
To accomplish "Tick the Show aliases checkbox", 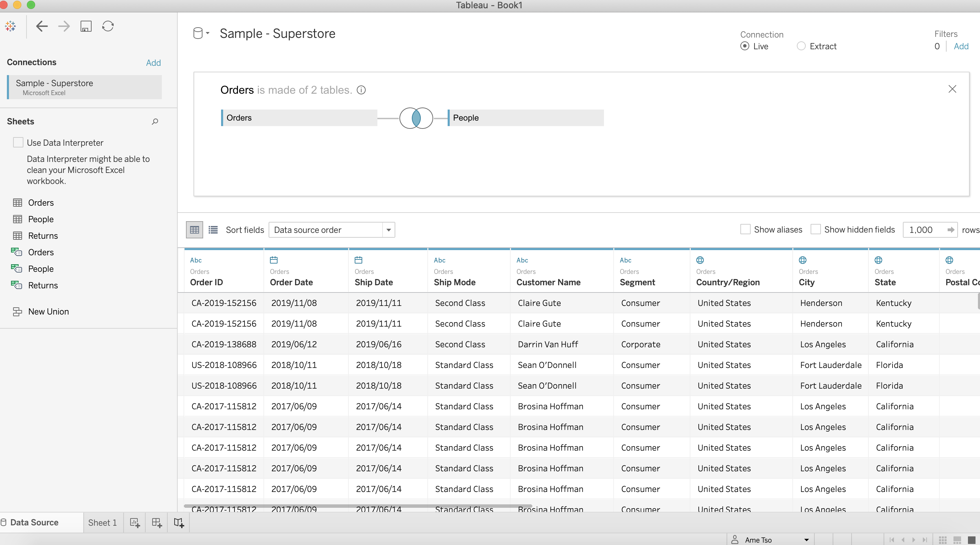I will pos(745,229).
